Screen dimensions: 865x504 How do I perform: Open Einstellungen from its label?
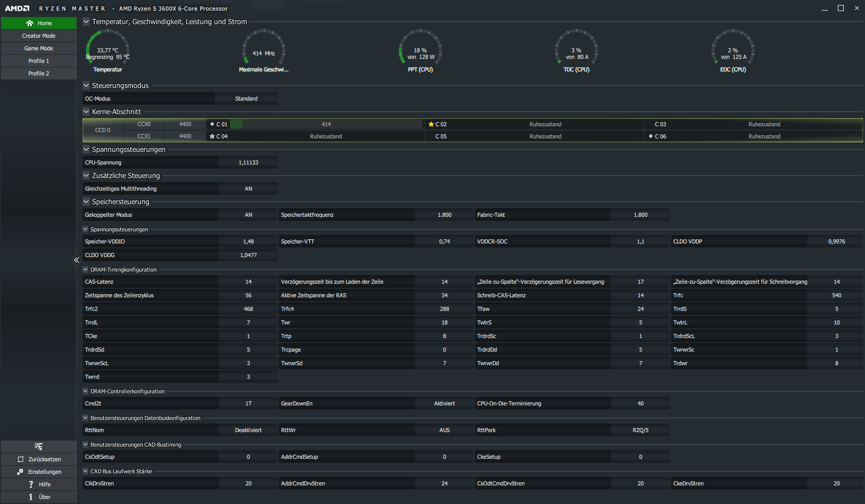(45, 472)
